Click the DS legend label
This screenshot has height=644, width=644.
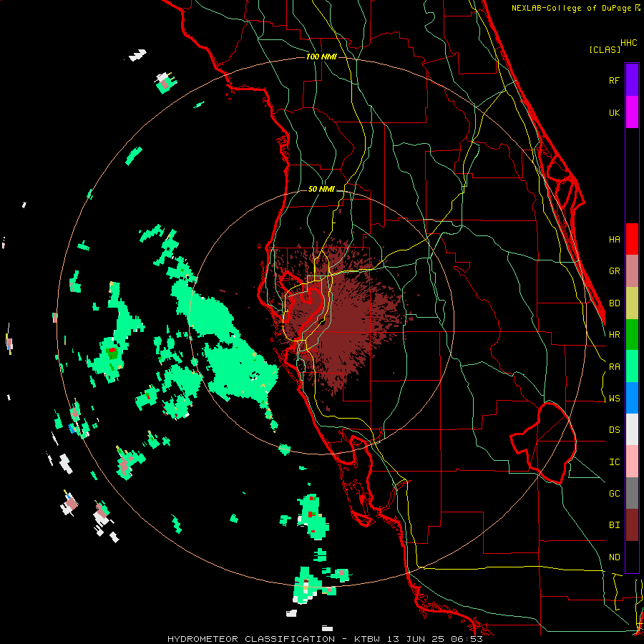click(614, 430)
